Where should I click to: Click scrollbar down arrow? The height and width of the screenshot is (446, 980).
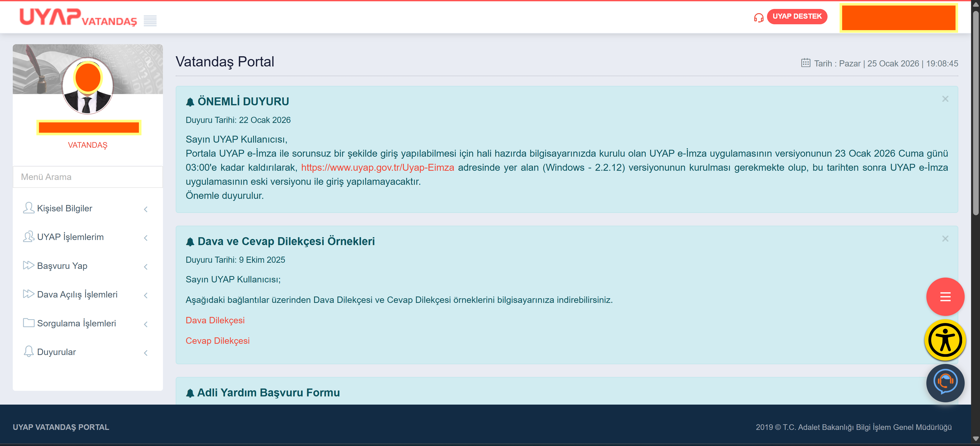pyautogui.click(x=975, y=439)
